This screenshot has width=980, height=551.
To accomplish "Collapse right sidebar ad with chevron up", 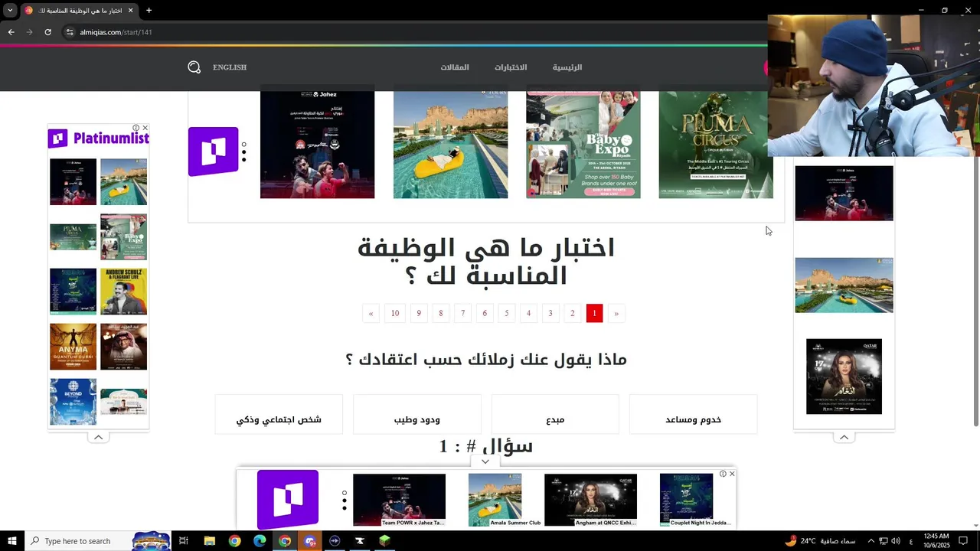I will (x=844, y=437).
